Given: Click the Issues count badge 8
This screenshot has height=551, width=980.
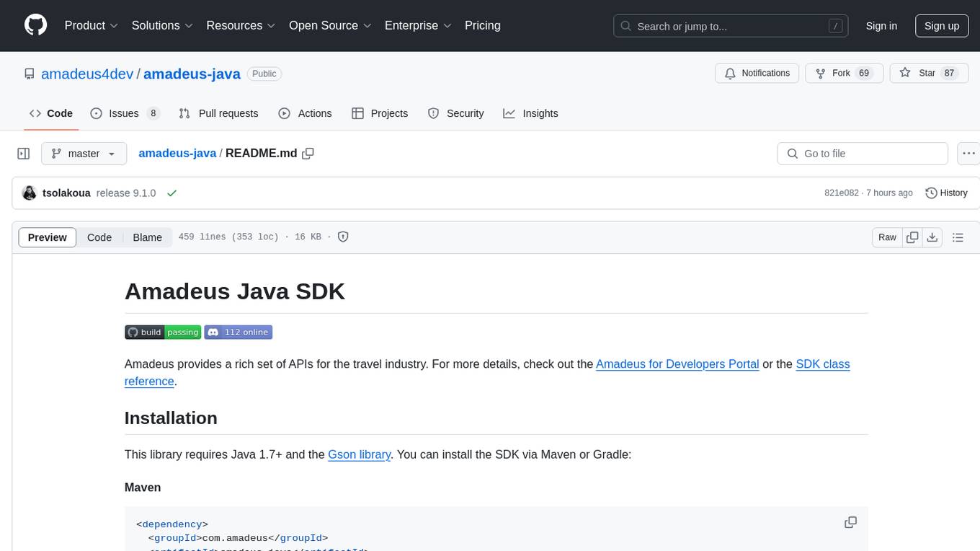Looking at the screenshot, I should click(x=153, y=113).
